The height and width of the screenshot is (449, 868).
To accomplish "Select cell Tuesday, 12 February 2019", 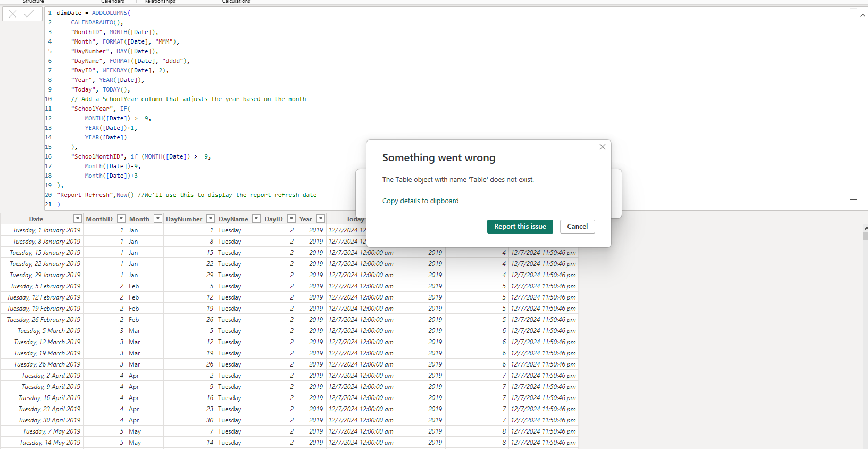I will click(41, 297).
